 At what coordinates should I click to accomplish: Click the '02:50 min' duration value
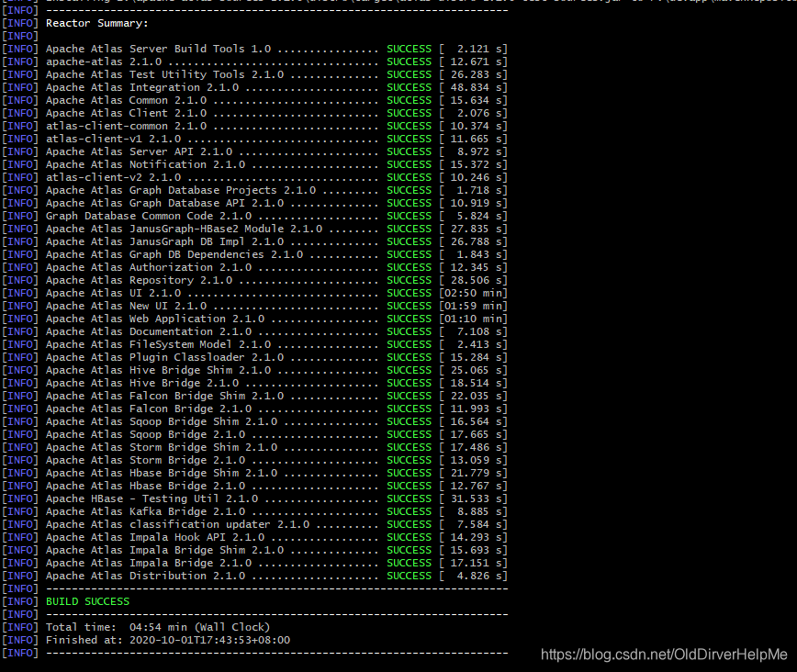[x=473, y=293]
